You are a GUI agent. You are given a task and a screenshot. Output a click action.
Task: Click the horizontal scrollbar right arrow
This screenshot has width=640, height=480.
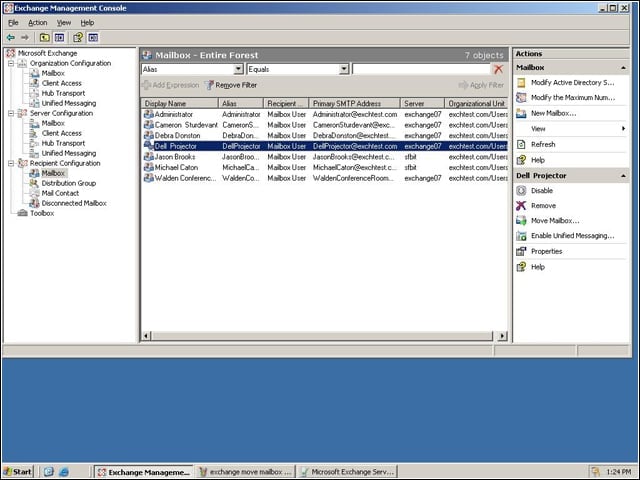coord(502,336)
